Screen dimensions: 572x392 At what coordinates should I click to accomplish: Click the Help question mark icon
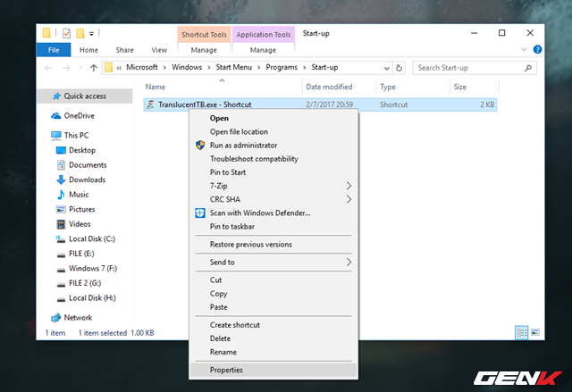coord(537,50)
